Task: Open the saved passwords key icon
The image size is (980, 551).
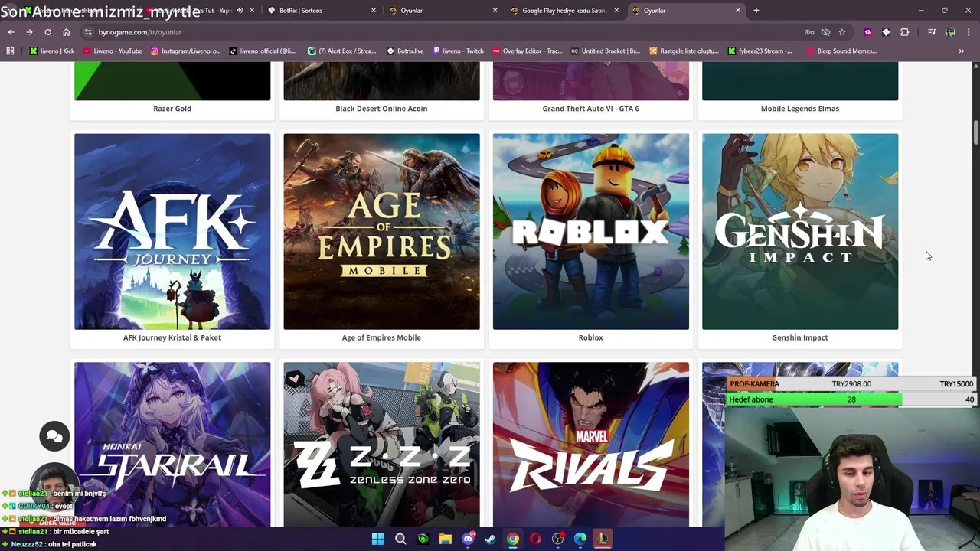Action: click(809, 32)
